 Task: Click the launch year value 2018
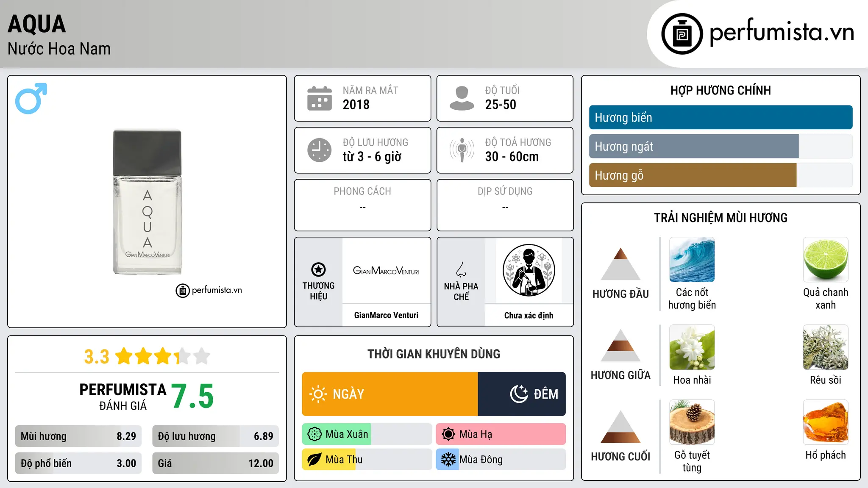coord(356,105)
